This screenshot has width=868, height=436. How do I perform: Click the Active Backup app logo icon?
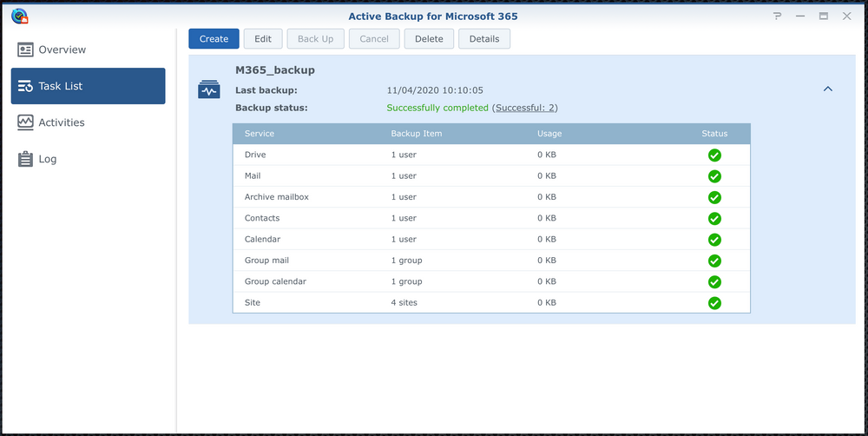[x=19, y=16]
